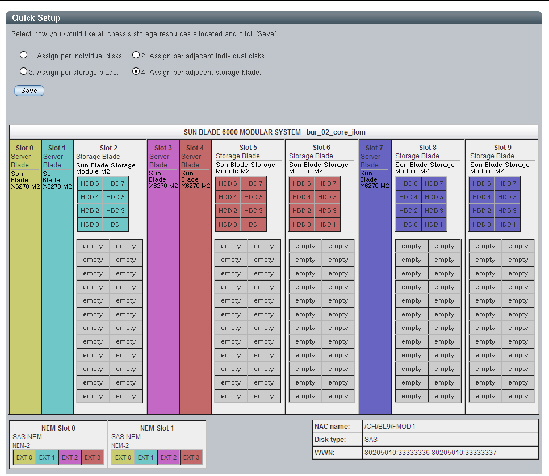The width and height of the screenshot is (549, 476).
Task: Click the Slot 8 storage blade heading
Action: point(428,147)
